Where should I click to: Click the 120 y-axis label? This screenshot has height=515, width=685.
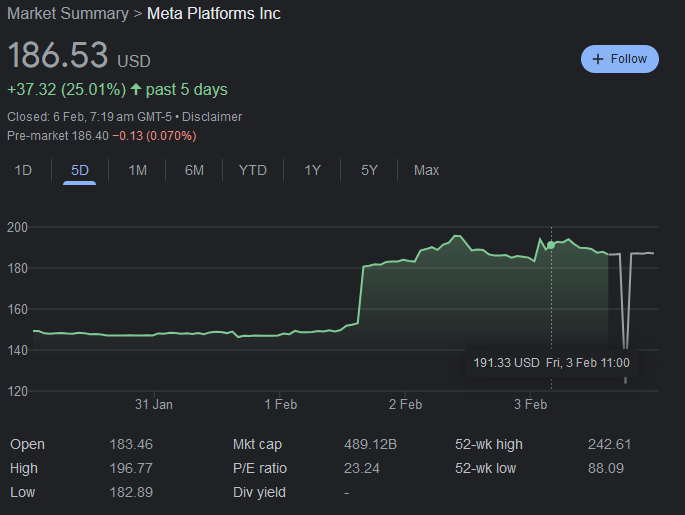(17, 391)
